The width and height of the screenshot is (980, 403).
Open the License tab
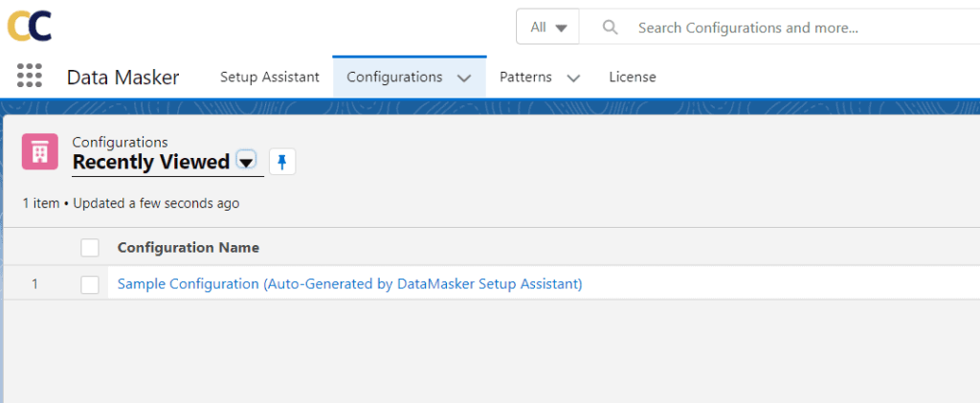pyautogui.click(x=633, y=77)
